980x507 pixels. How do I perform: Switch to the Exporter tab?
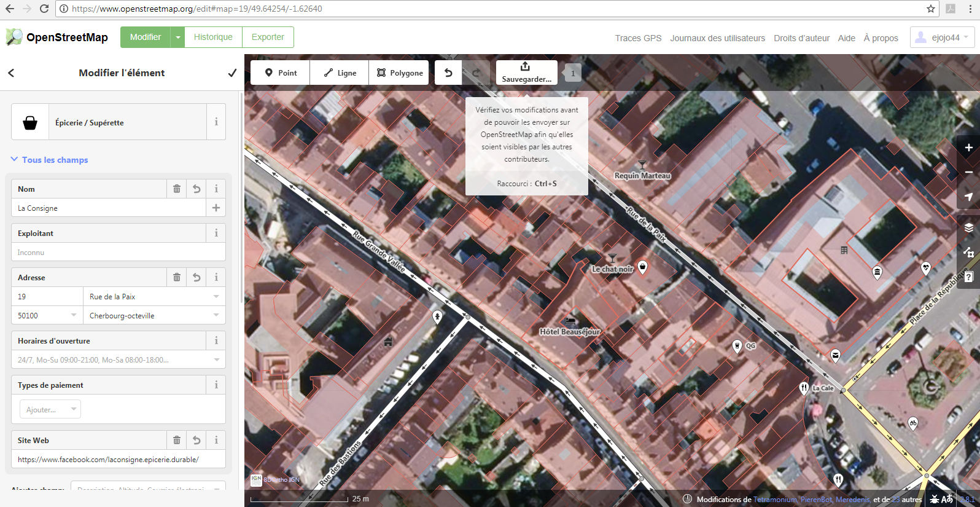coord(268,37)
